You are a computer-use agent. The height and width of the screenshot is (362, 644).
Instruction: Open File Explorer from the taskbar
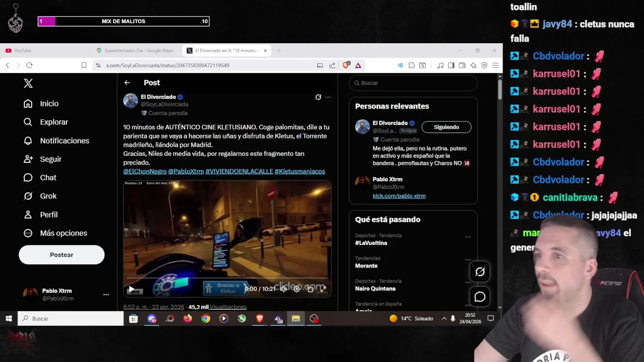click(296, 319)
